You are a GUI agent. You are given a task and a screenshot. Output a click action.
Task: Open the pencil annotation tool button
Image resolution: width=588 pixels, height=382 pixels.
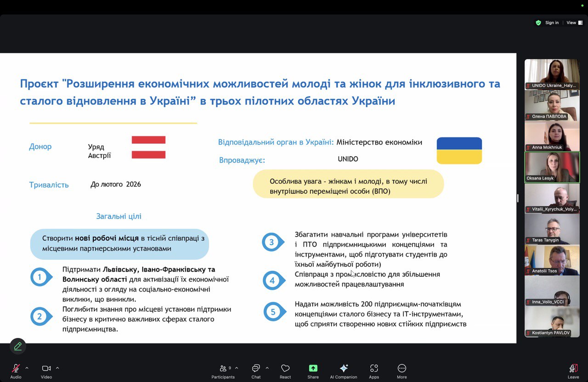click(x=18, y=346)
